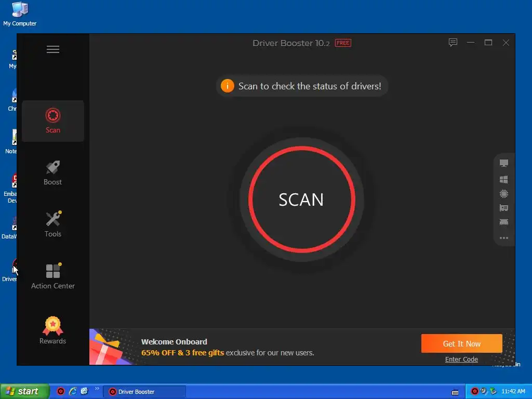Screen dimensions: 532x399
Task: Open the Rewards section
Action: pyautogui.click(x=52, y=330)
